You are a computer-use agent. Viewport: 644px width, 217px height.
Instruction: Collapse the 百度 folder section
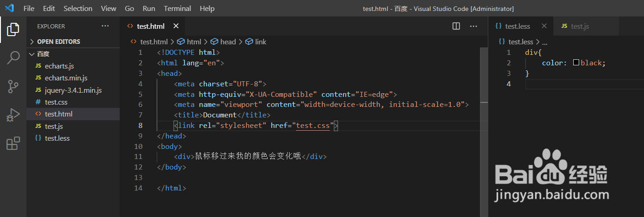click(43, 54)
